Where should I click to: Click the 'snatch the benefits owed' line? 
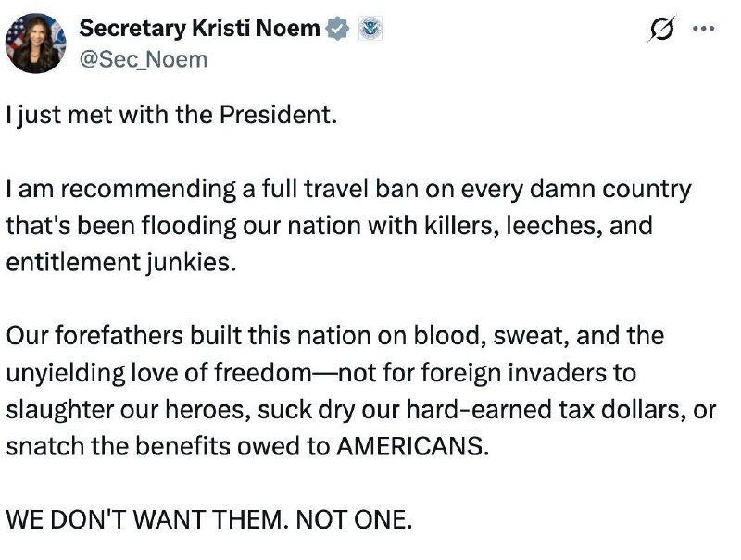click(x=247, y=446)
